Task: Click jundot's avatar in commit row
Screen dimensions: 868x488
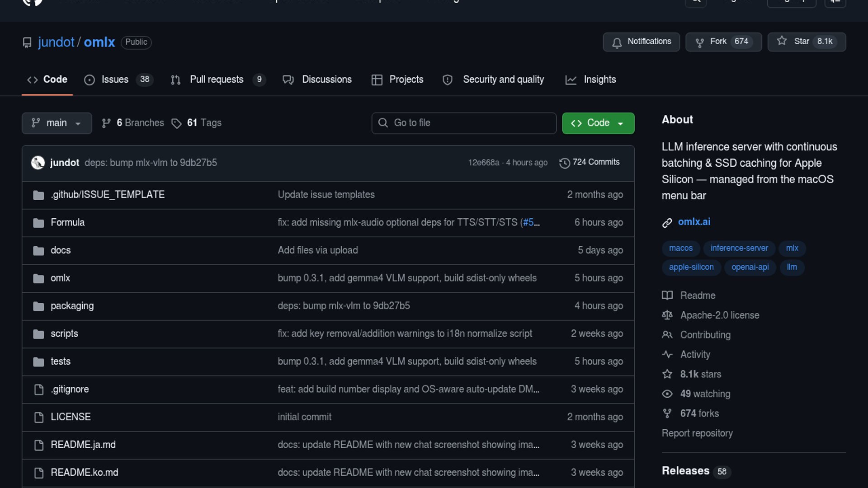Action: click(38, 163)
